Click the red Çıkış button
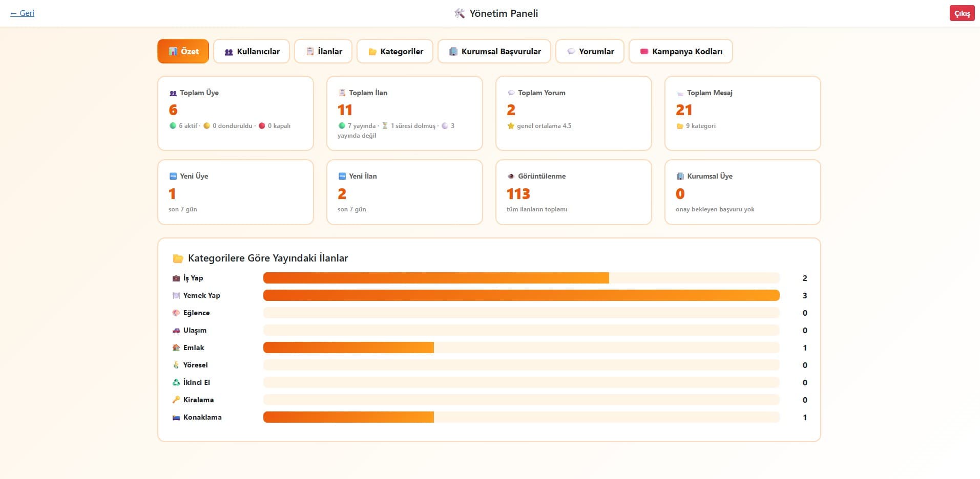The height and width of the screenshot is (479, 980). pyautogui.click(x=962, y=13)
